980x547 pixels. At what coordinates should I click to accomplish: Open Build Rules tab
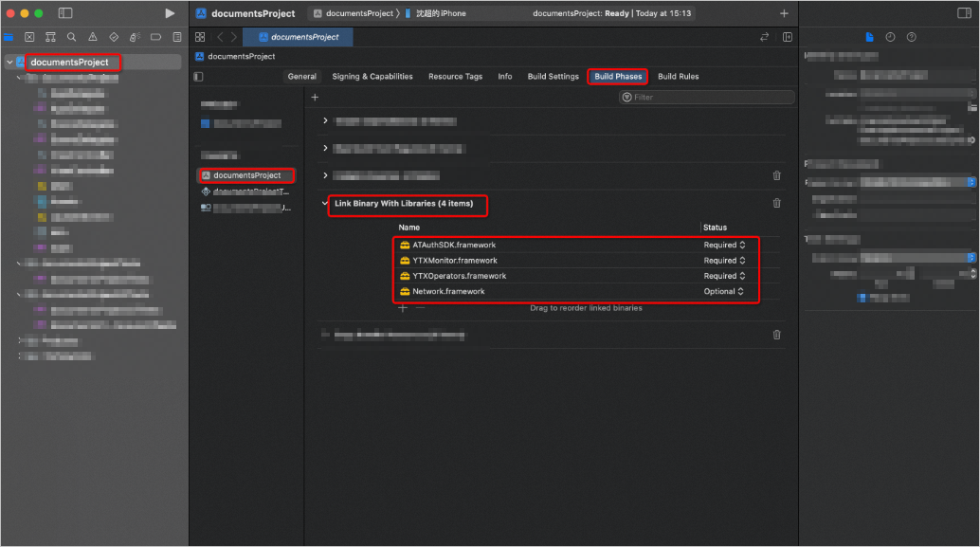click(678, 76)
